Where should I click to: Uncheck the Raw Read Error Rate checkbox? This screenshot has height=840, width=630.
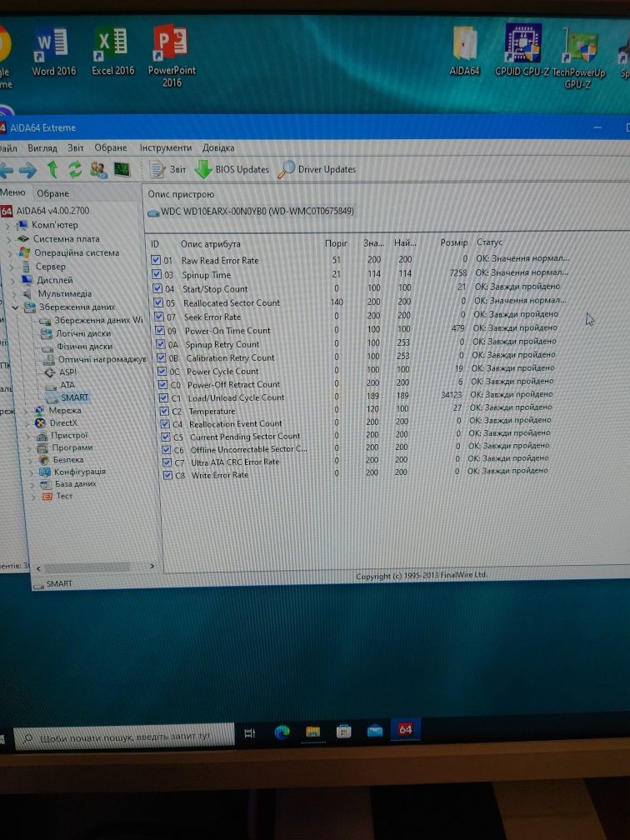click(x=156, y=260)
